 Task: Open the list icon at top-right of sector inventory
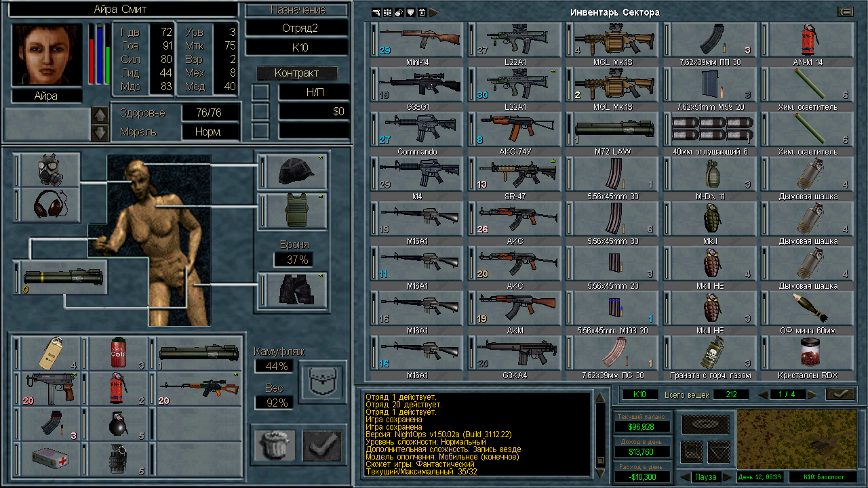[x=845, y=12]
